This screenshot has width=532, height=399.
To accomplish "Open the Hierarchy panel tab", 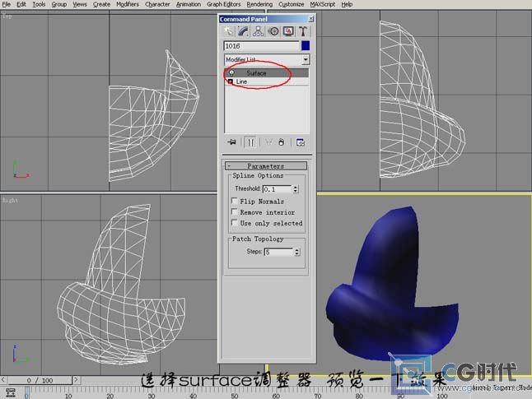I will coord(259,31).
